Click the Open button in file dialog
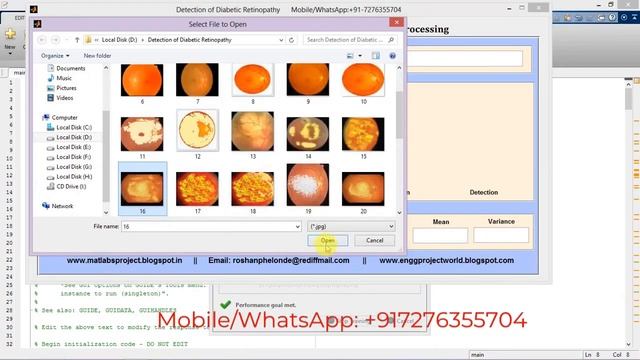640x360 pixels. pos(328,240)
